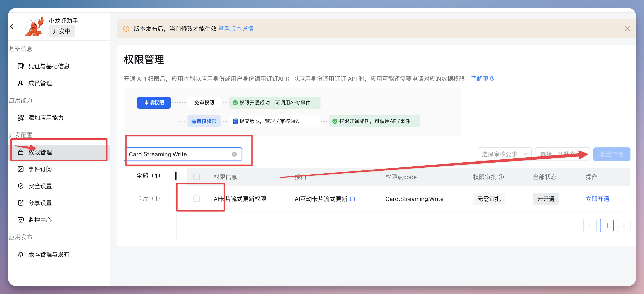
Task: Click the 全部状态 column header
Action: (x=545, y=177)
